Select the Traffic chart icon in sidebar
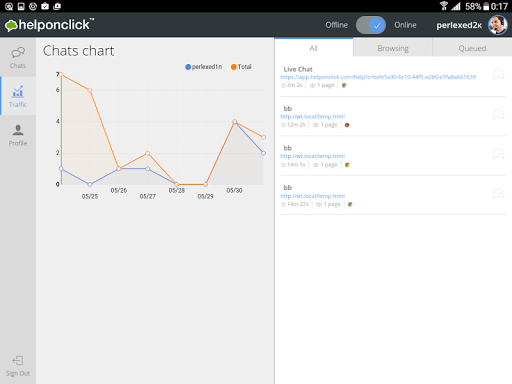 [x=18, y=91]
